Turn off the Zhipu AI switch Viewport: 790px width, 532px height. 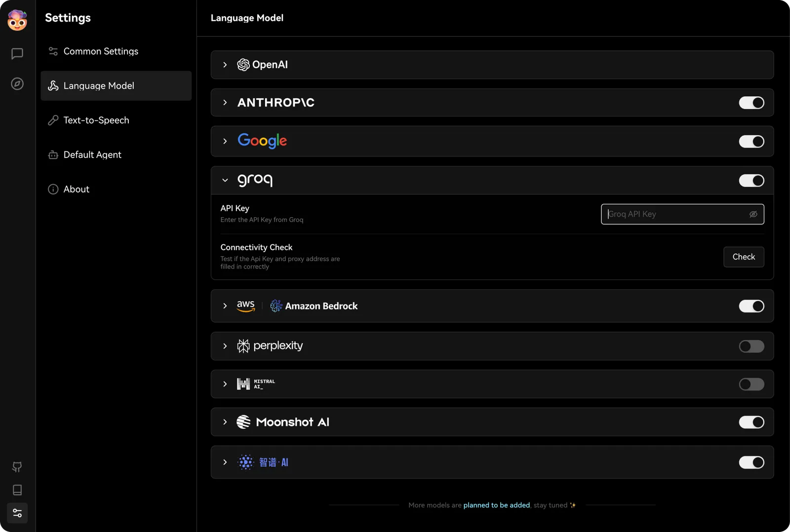(751, 462)
